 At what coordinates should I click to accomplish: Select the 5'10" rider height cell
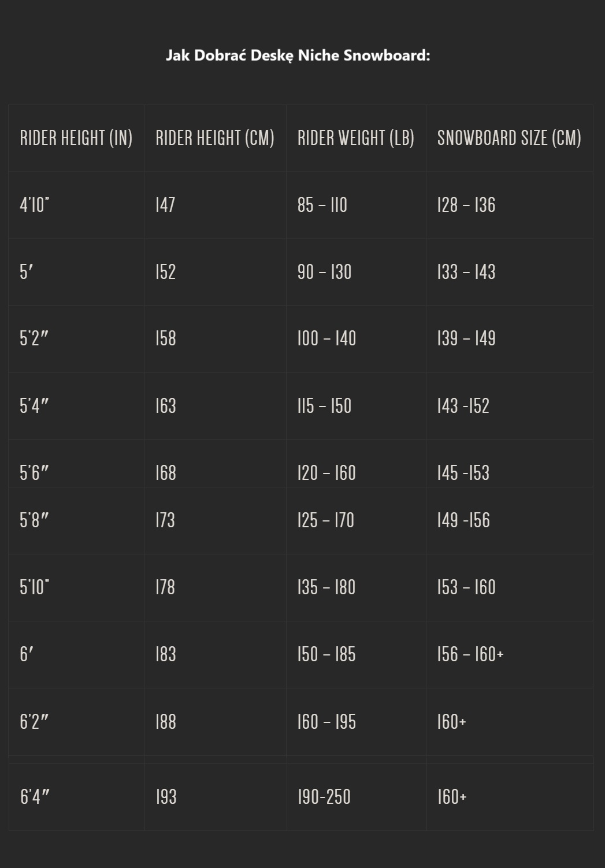pos(35,587)
